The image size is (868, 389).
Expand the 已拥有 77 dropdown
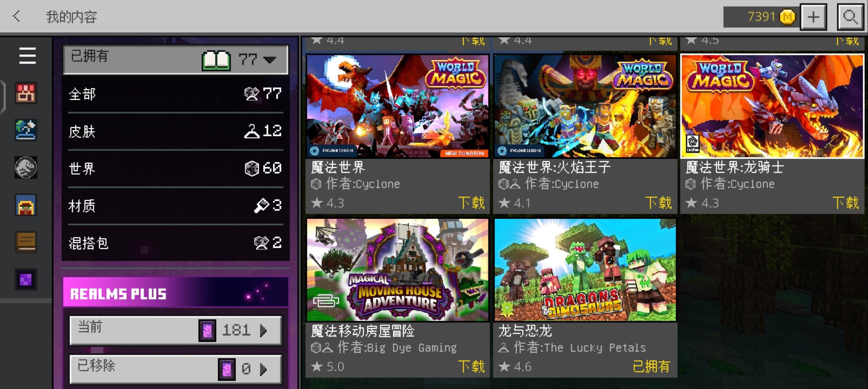tap(176, 59)
